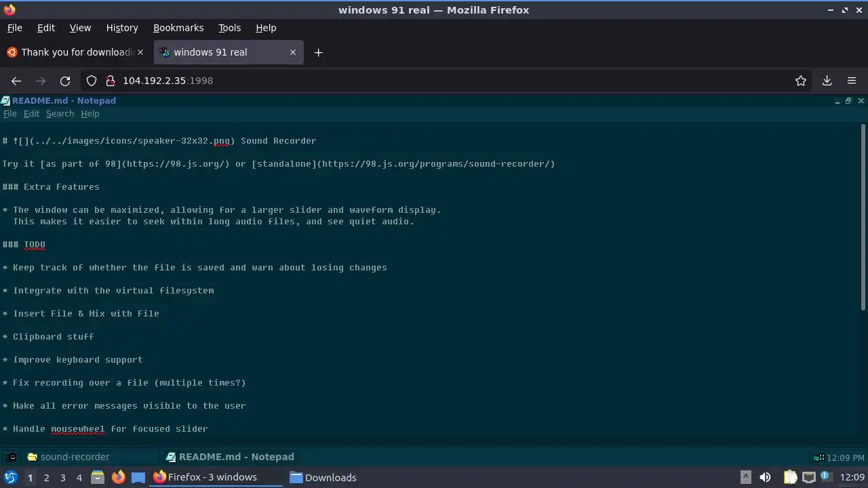This screenshot has width=868, height=488.
Task: Open a new browser tab
Action: 318,52
